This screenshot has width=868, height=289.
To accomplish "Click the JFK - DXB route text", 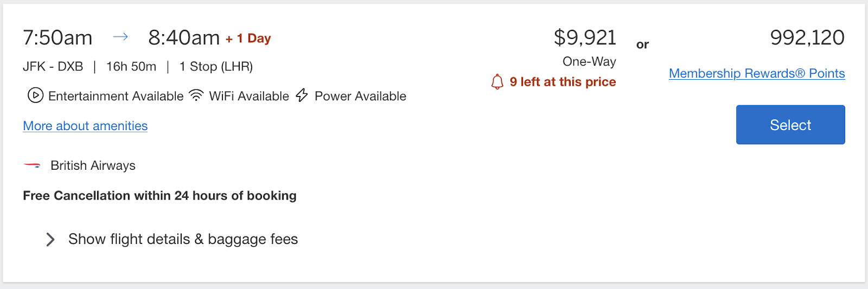I will point(53,67).
